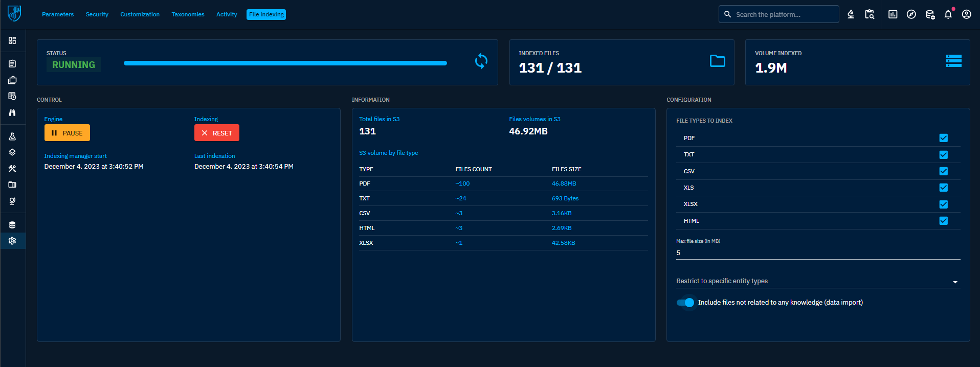Screen dimensions: 980x367
Task: Uncheck the PDF file type checkbox
Action: tap(943, 138)
